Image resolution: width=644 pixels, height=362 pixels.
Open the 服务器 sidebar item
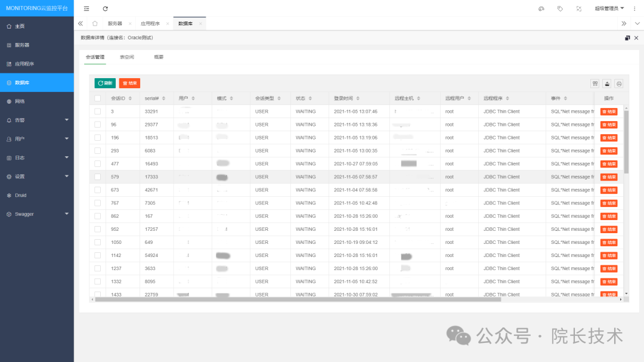(37, 45)
